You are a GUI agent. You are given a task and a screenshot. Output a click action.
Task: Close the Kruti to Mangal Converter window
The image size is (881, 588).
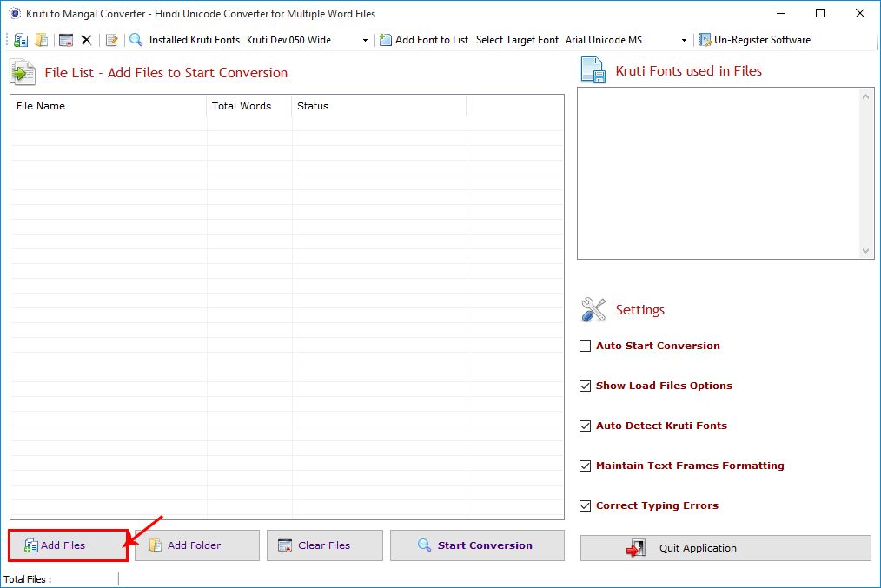(859, 13)
